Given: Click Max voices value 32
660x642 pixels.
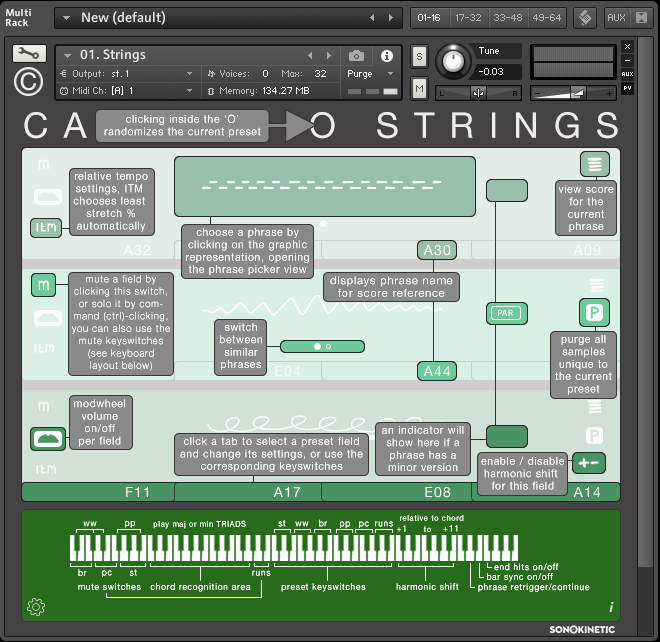Looking at the screenshot, I should tap(320, 74).
